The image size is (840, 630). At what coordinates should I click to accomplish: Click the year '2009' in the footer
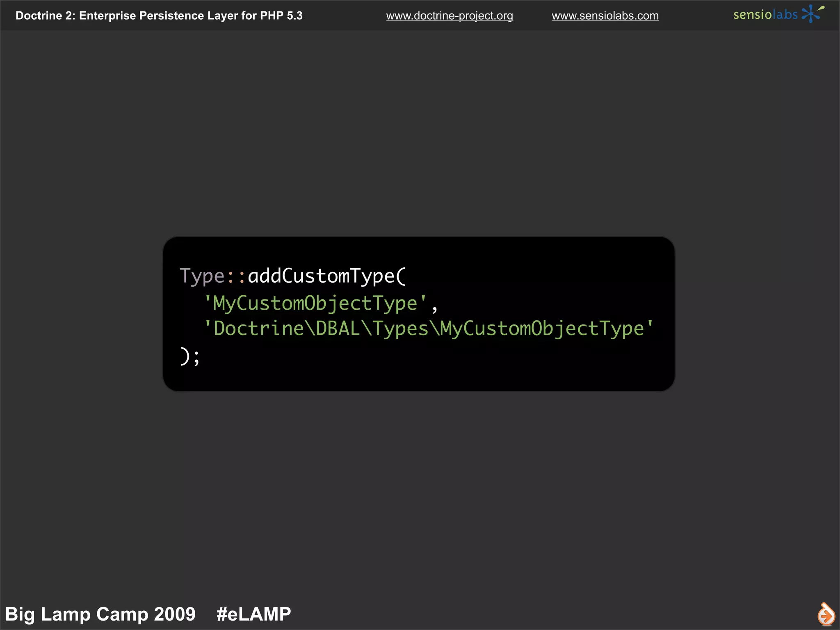pos(172,614)
